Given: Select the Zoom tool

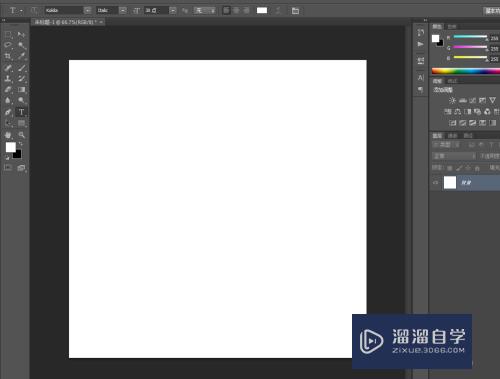Looking at the screenshot, I should (21, 135).
